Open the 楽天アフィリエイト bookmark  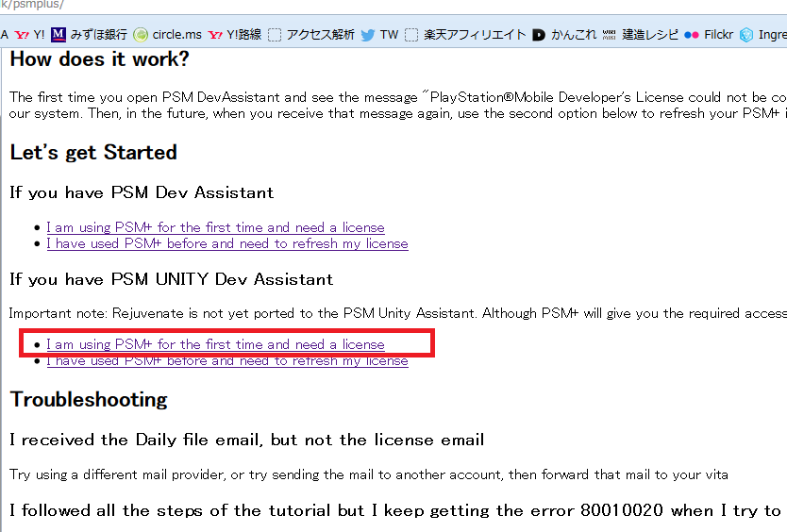[x=465, y=35]
